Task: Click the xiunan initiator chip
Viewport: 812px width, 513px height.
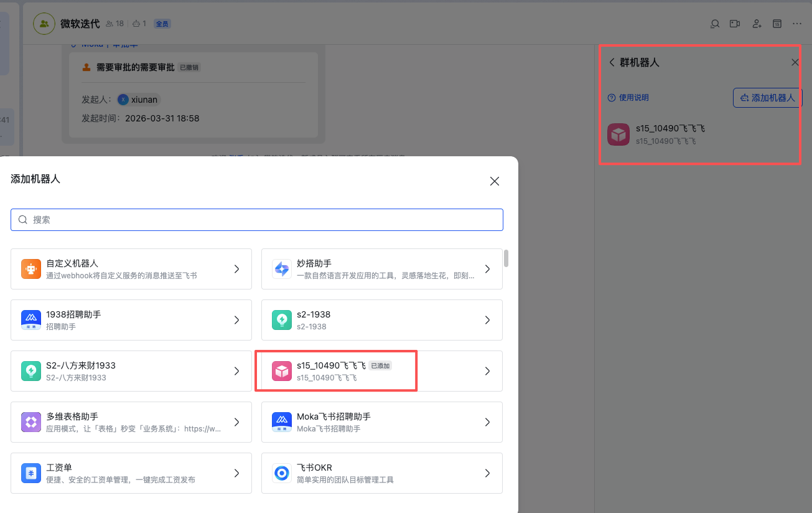Action: (139, 100)
